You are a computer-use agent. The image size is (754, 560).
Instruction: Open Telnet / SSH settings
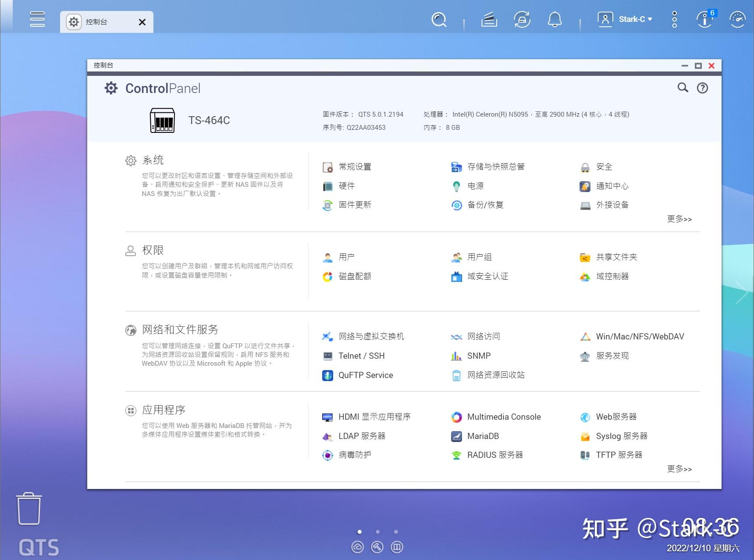(361, 356)
